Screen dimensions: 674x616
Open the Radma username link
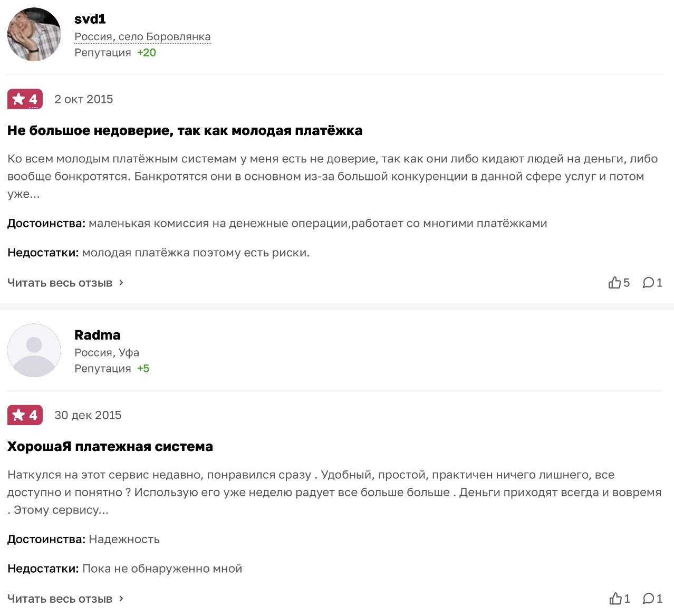[x=98, y=335]
